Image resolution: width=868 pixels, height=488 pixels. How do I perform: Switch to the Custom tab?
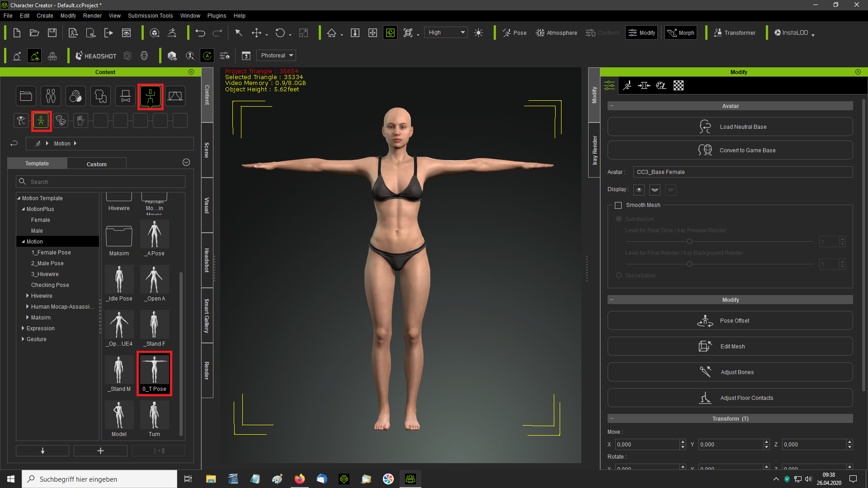[97, 164]
